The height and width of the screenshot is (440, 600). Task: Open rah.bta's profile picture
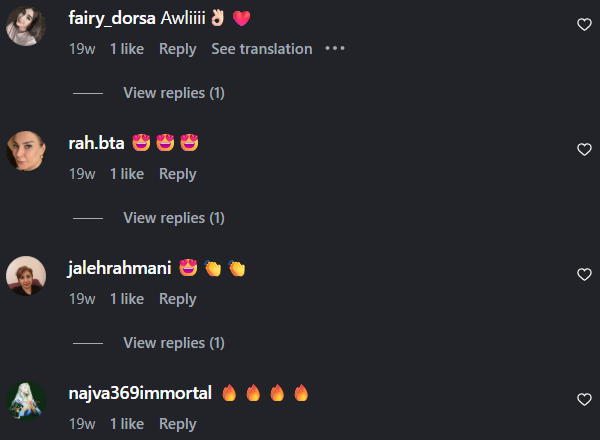pyautogui.click(x=26, y=151)
